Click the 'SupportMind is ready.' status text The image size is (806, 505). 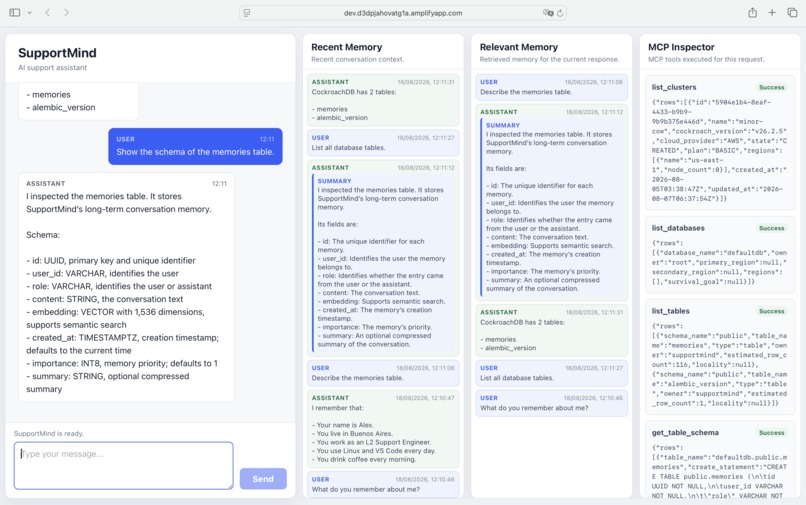point(48,434)
